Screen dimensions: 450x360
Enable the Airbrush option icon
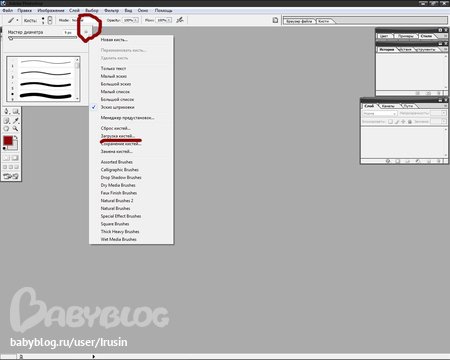[x=180, y=20]
